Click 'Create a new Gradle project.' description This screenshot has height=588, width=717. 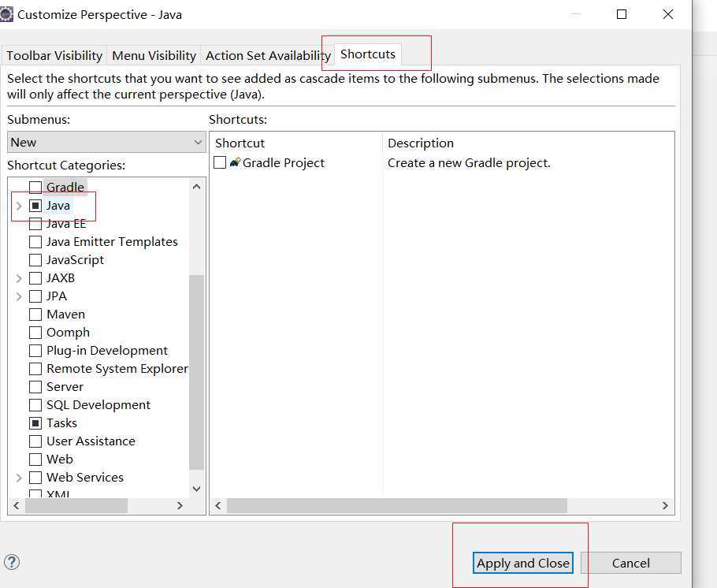[469, 163]
